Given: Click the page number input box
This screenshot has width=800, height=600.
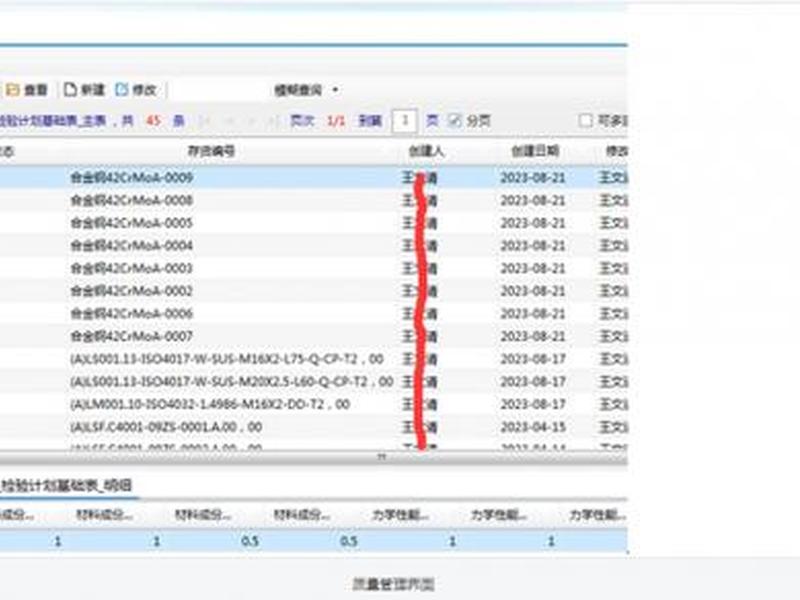Looking at the screenshot, I should pyautogui.click(x=404, y=121).
